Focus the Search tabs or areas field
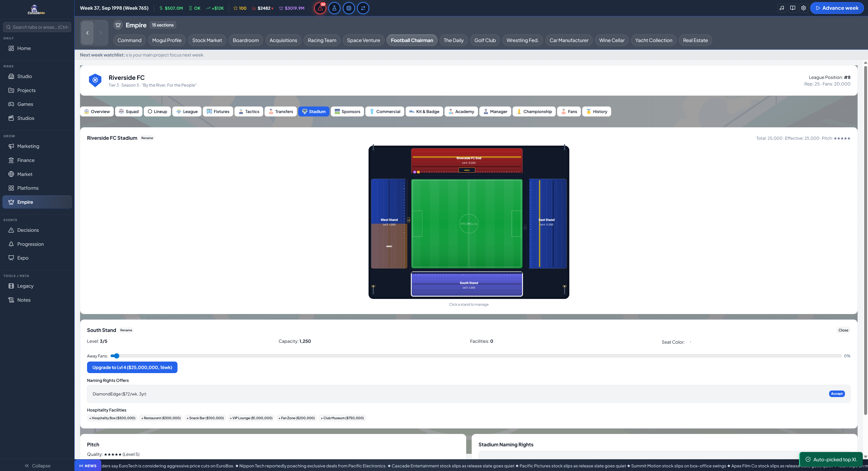868x471 pixels. coord(37,27)
